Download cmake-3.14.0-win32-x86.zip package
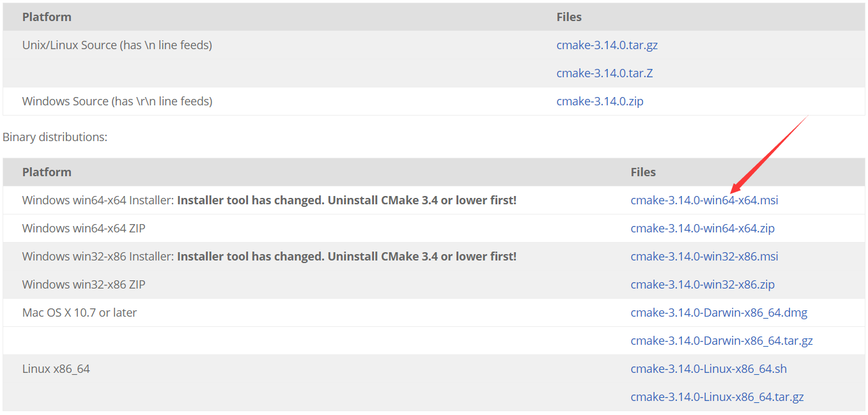The height and width of the screenshot is (415, 868). tap(702, 284)
